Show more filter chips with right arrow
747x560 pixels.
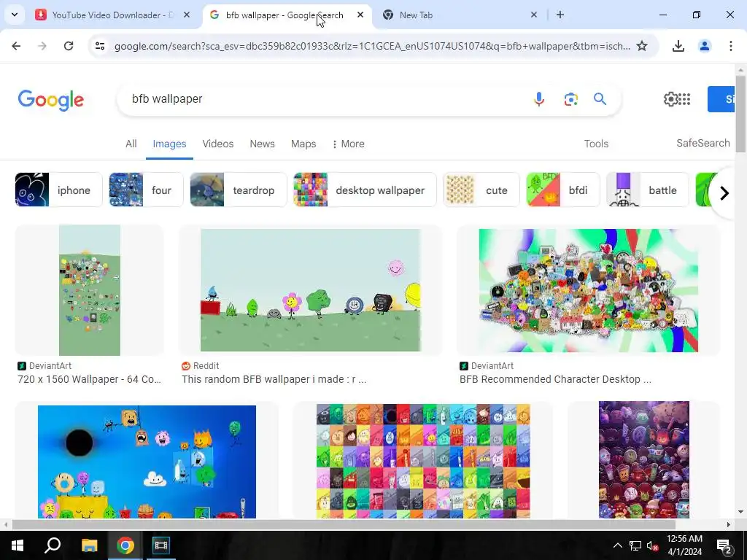click(724, 192)
